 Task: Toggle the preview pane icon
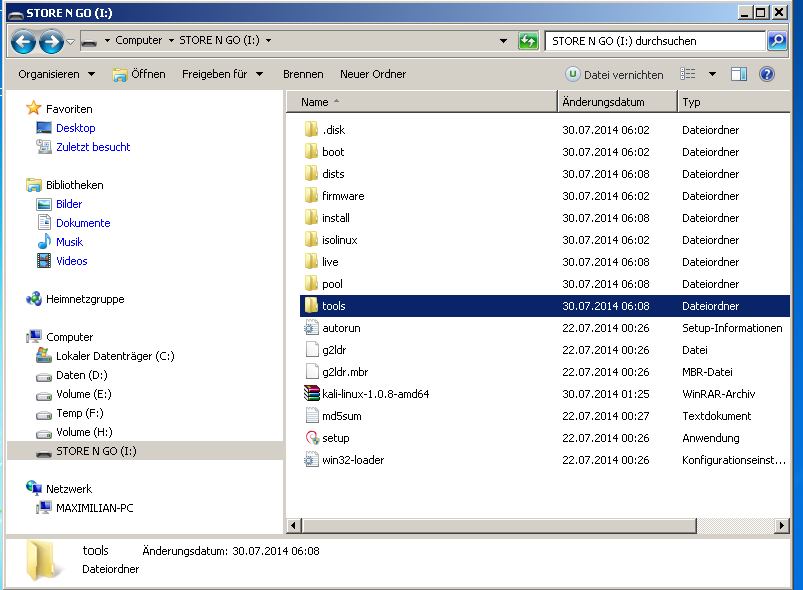click(x=738, y=74)
